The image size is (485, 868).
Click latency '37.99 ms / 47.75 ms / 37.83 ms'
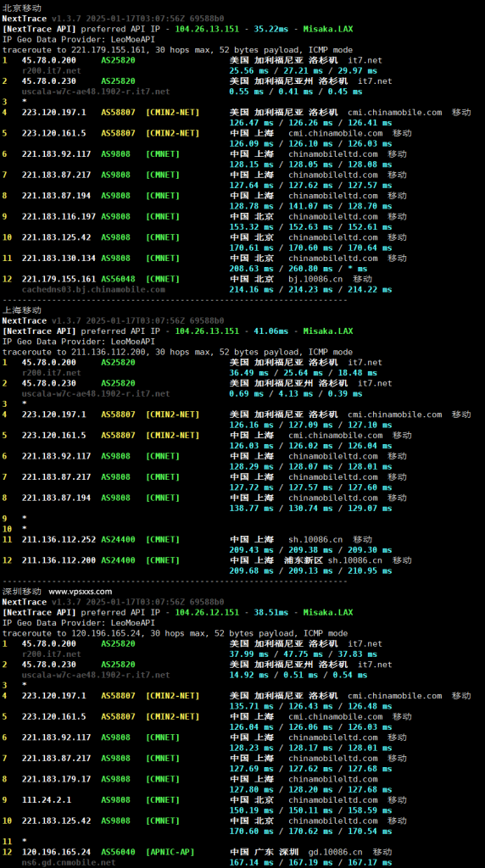pos(304,654)
